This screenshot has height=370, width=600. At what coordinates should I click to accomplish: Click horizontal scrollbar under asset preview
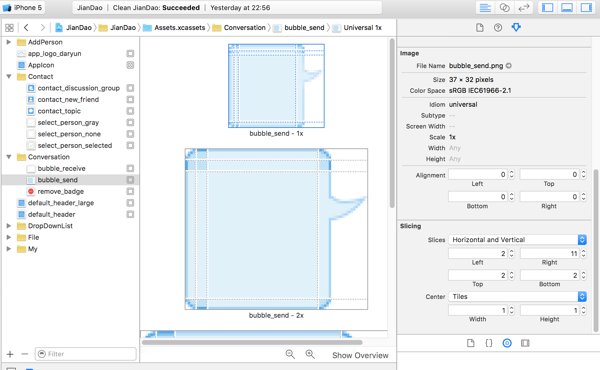coord(252,342)
